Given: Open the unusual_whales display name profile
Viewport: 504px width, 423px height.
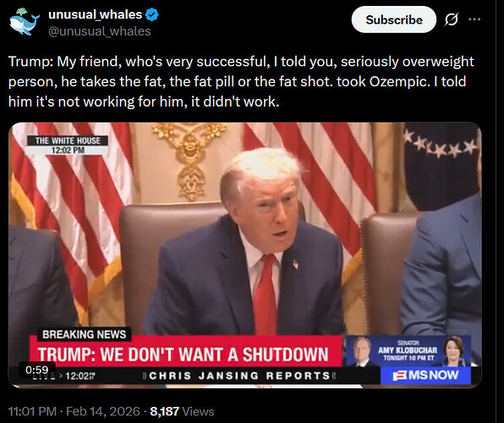Looking at the screenshot, I should (96, 14).
